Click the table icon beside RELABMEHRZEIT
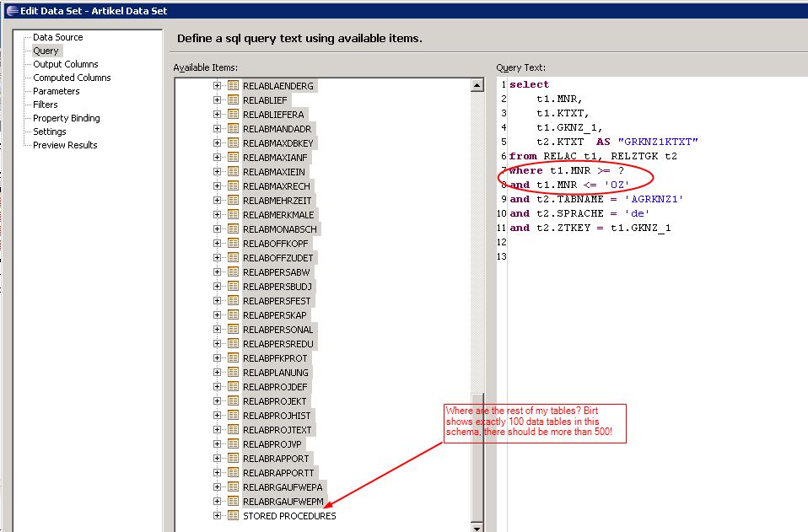Viewport: 808px width, 532px height. point(233,201)
